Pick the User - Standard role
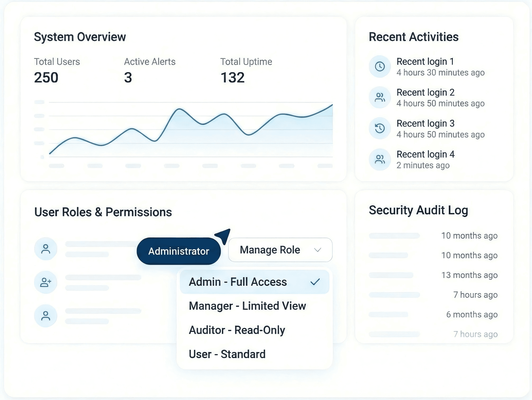 (227, 354)
